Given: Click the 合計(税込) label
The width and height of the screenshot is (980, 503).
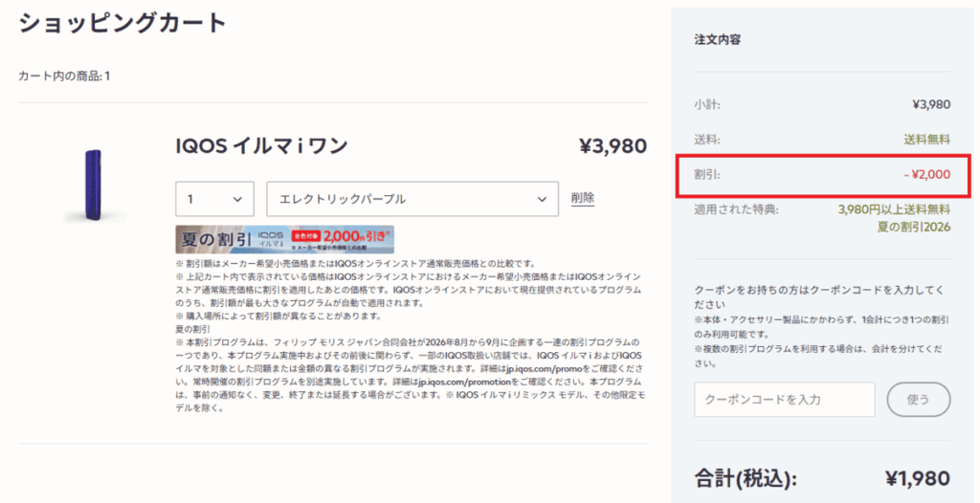Looking at the screenshot, I should (746, 479).
